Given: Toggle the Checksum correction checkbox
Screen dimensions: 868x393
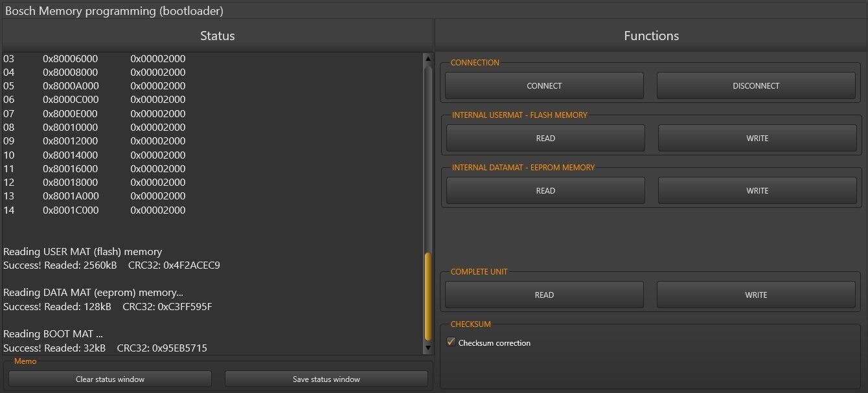Looking at the screenshot, I should tap(451, 342).
